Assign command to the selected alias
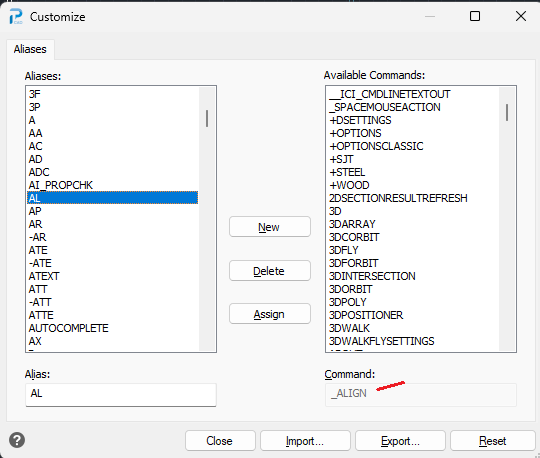Image resolution: width=540 pixels, height=458 pixels. tap(270, 314)
